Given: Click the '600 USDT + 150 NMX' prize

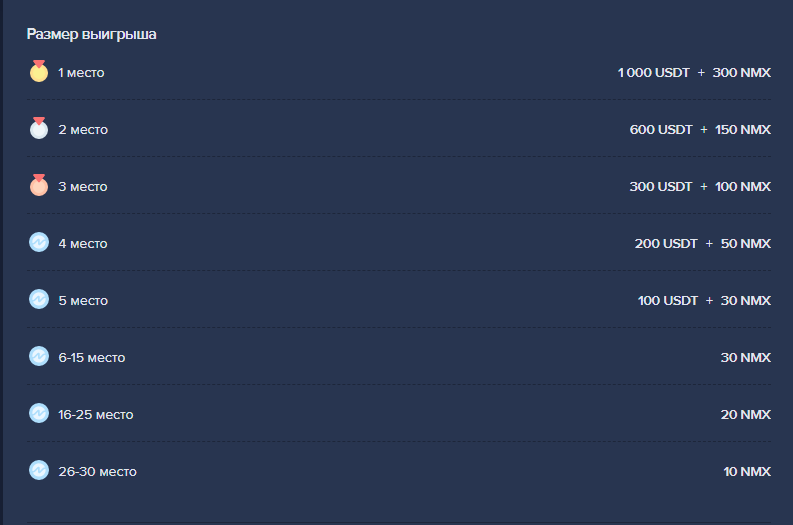Looking at the screenshot, I should tap(700, 130).
